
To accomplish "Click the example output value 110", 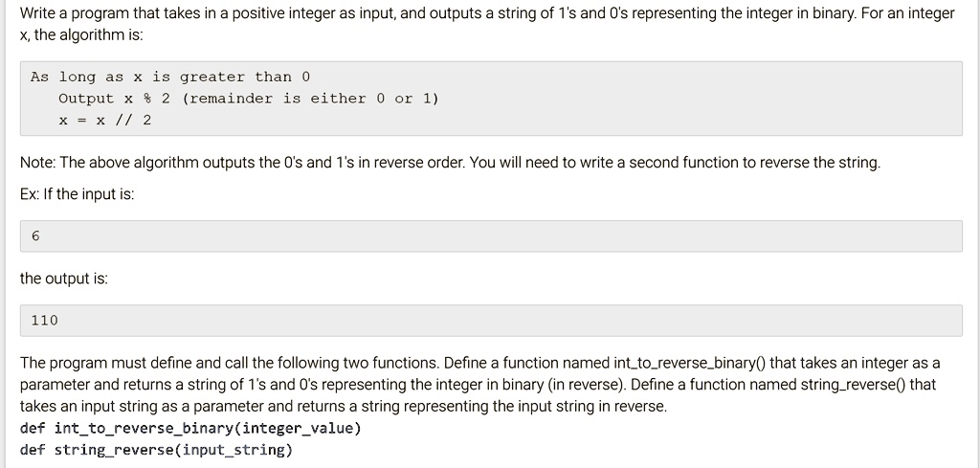I will tap(45, 321).
